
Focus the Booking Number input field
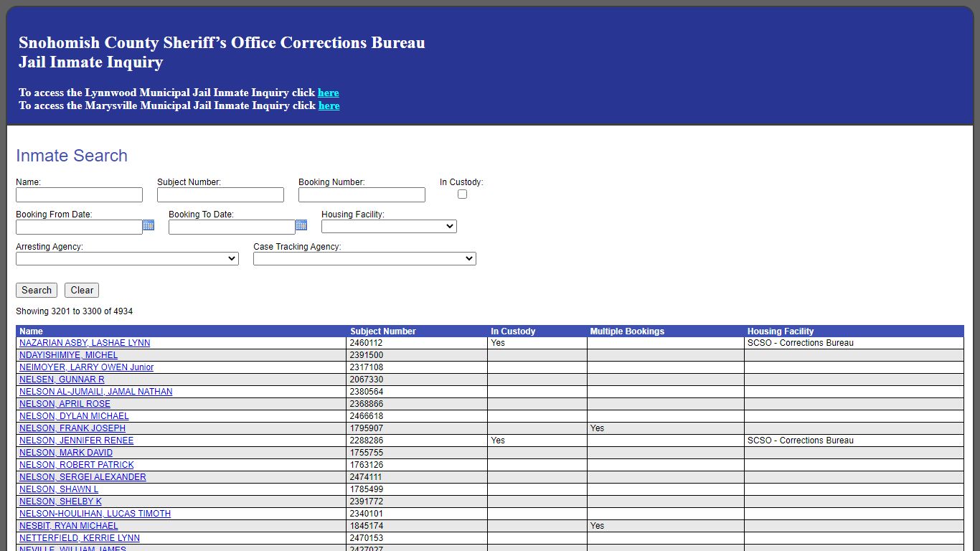pyautogui.click(x=362, y=195)
